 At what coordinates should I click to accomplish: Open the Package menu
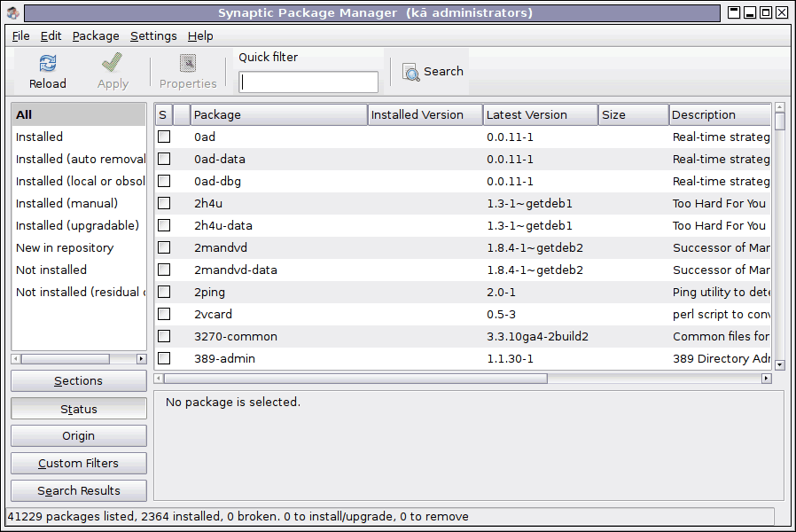pyautogui.click(x=96, y=36)
